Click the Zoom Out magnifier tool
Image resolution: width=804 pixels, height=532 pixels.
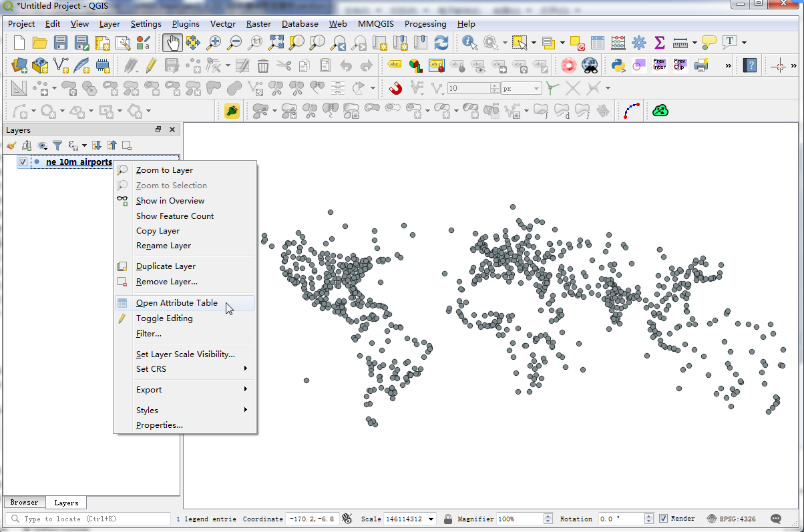pyautogui.click(x=234, y=43)
